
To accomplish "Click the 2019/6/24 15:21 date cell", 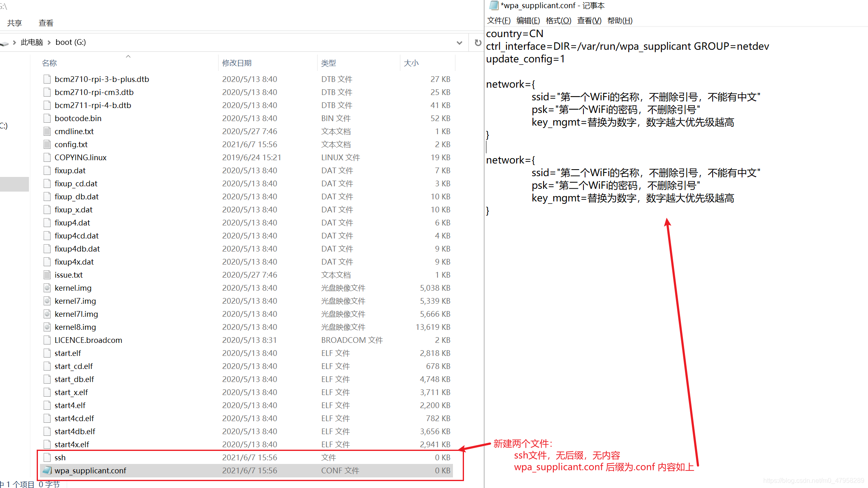I will 252,157.
